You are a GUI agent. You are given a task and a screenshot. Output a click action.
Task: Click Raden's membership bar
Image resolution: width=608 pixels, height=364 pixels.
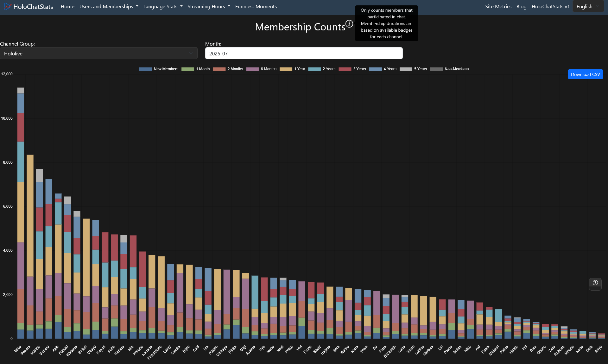(x=217, y=304)
